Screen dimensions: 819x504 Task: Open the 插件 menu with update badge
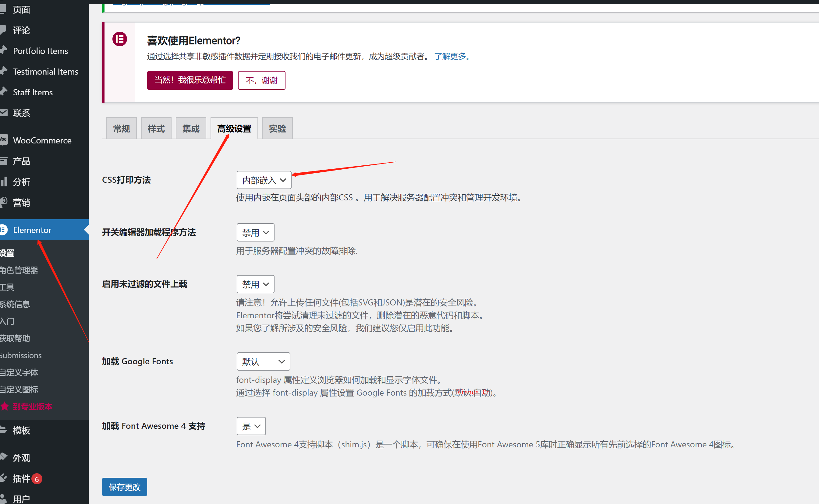coord(22,478)
